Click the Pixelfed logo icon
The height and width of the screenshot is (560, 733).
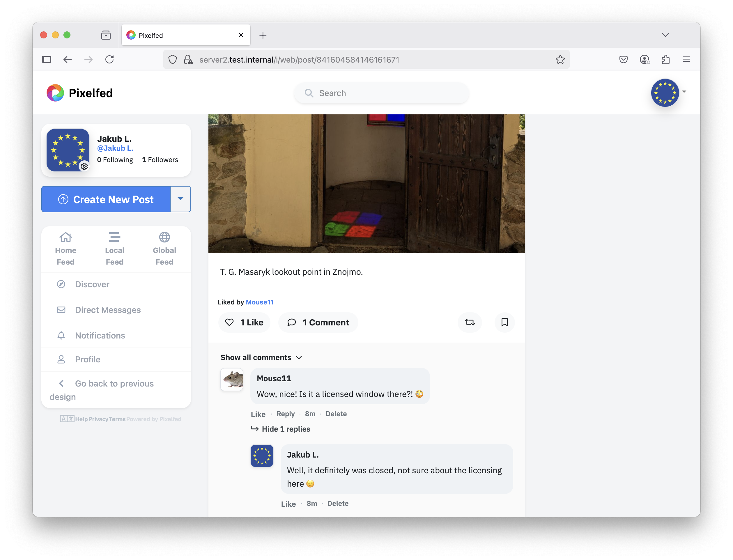pyautogui.click(x=55, y=93)
